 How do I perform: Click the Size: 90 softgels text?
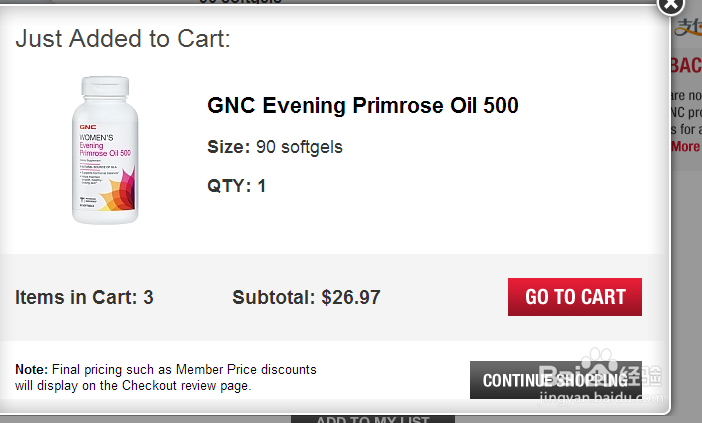[x=275, y=147]
